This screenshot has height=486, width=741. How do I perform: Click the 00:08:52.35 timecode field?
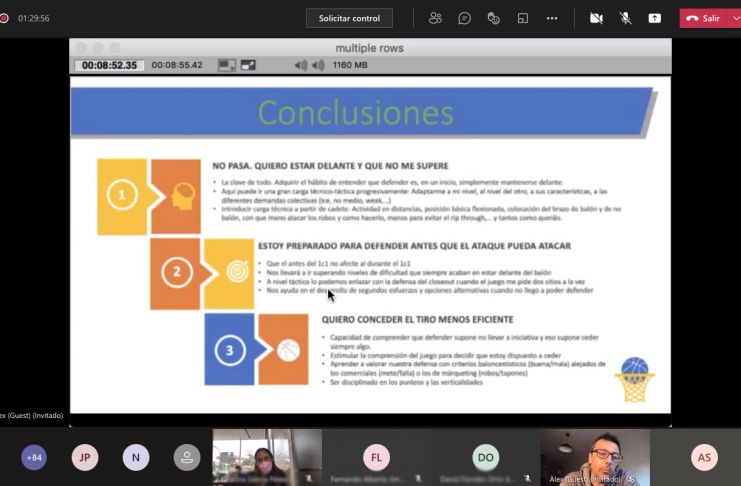coord(109,65)
